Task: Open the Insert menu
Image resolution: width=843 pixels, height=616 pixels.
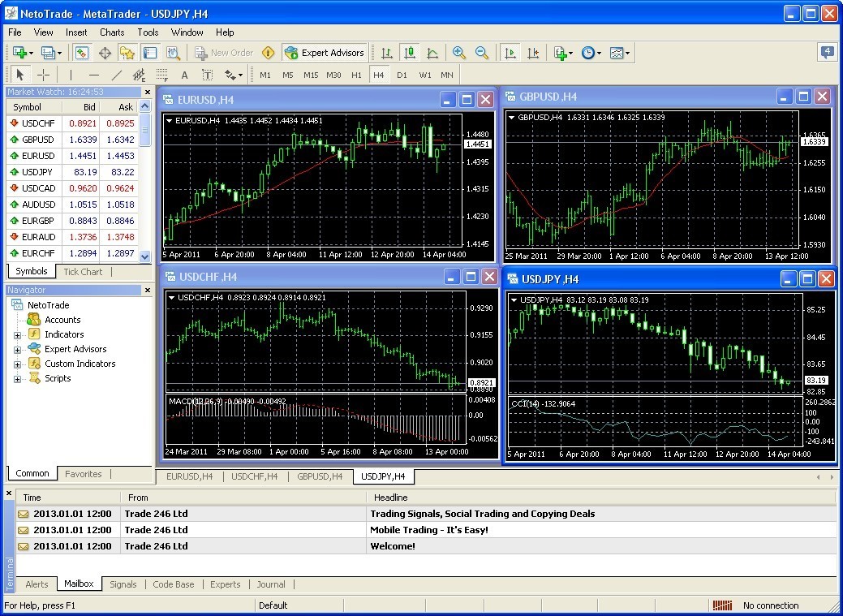Action: [x=76, y=32]
